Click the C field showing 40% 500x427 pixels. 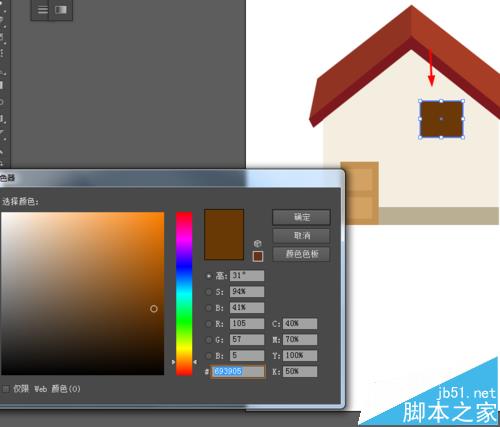(x=300, y=324)
